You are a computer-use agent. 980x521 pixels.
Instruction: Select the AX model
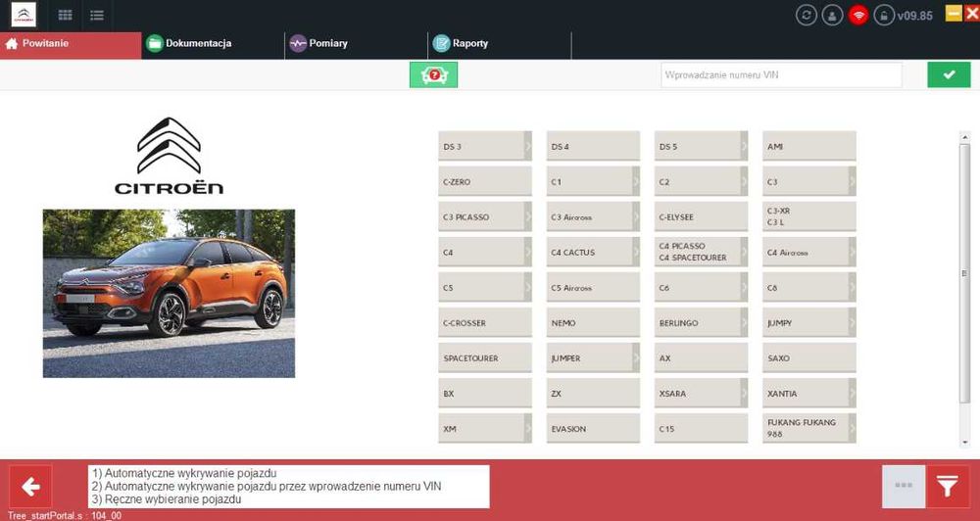click(702, 358)
